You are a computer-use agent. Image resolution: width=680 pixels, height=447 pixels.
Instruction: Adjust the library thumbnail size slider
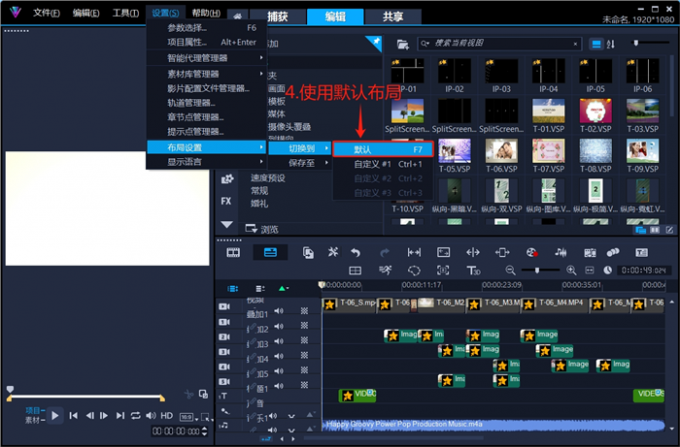point(650,43)
